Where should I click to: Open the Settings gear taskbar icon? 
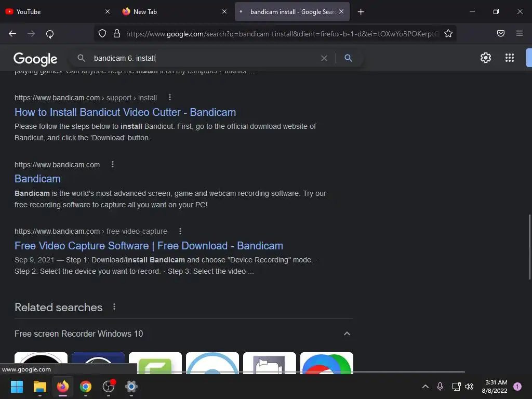[131, 387]
